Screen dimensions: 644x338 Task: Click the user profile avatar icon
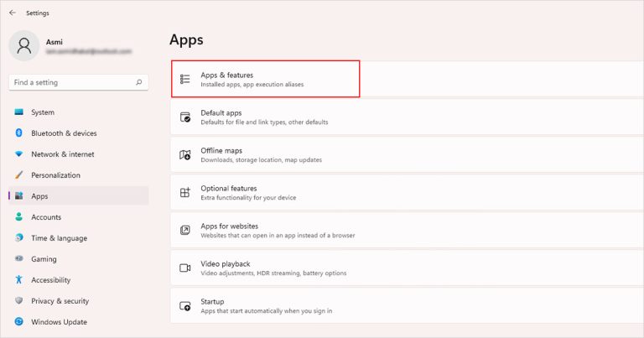pos(23,45)
